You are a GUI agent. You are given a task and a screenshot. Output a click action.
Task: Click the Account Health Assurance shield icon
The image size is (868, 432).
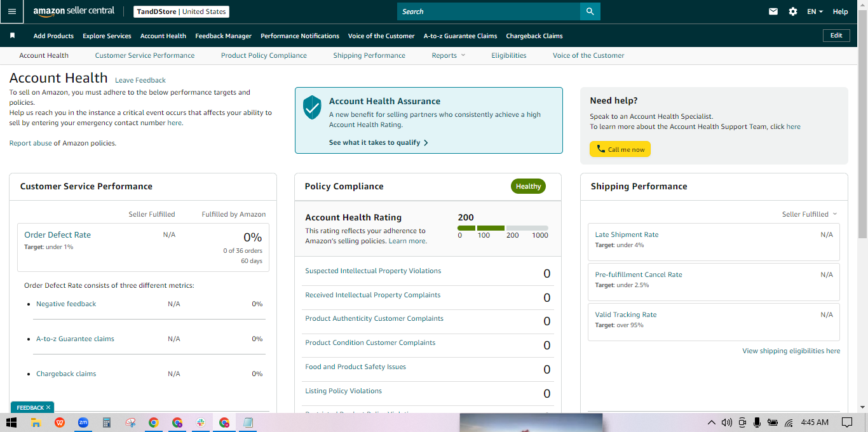[x=312, y=107]
